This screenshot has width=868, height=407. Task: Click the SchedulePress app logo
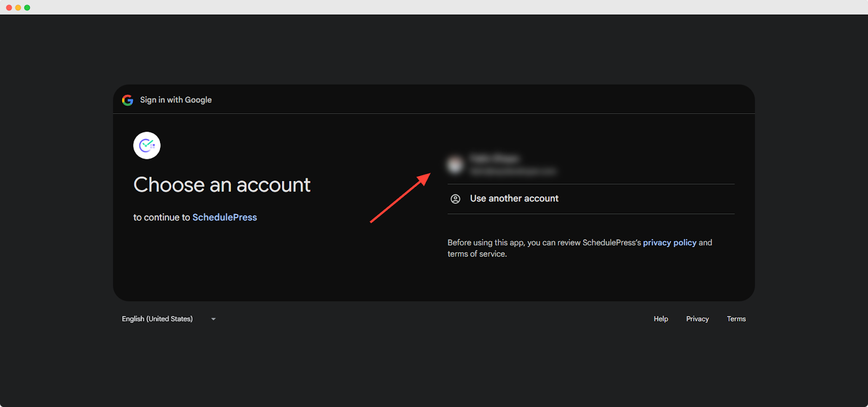tap(147, 145)
